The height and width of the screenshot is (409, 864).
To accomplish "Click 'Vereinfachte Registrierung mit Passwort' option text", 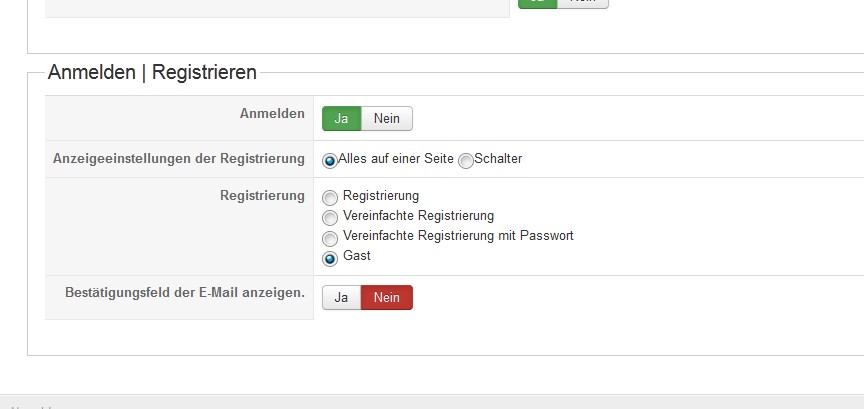I will (x=458, y=236).
